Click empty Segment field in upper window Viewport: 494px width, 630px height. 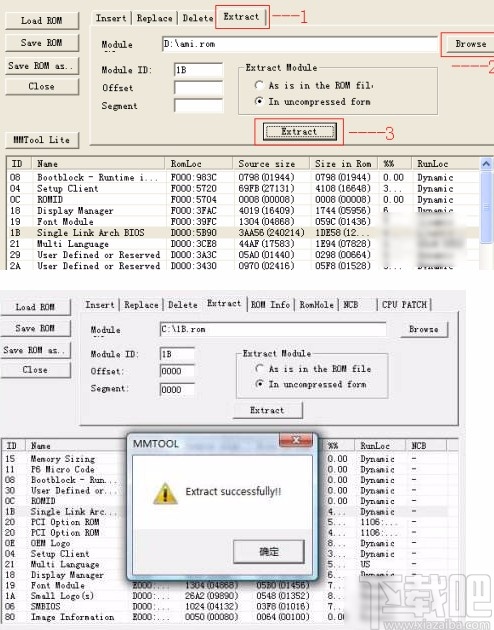click(x=198, y=106)
